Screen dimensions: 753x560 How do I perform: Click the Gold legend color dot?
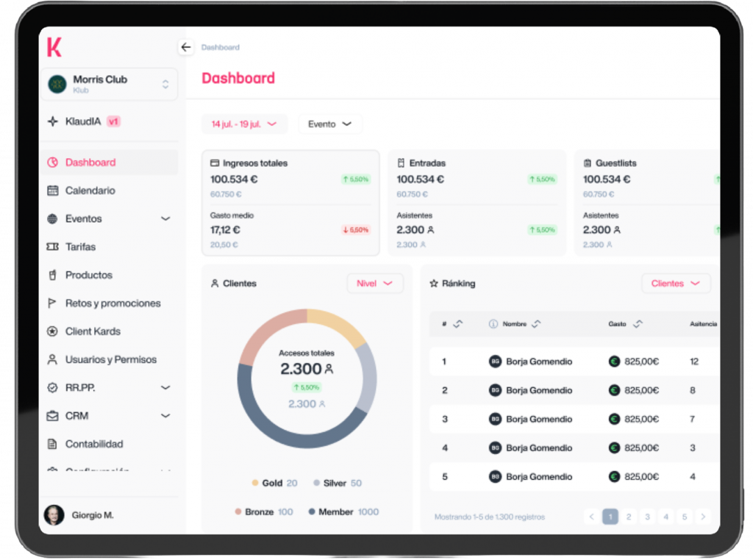click(x=255, y=484)
